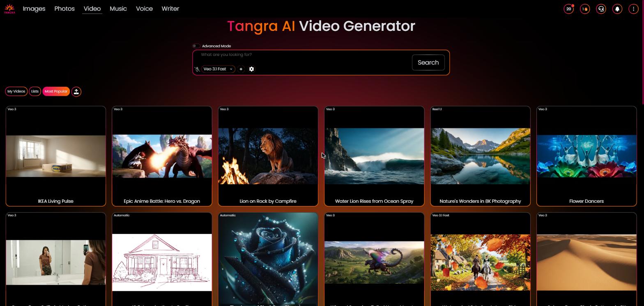Viewport: 644px width, 306px height.
Task: Click the 'Automatic' label on the house sketch card
Action: click(122, 215)
